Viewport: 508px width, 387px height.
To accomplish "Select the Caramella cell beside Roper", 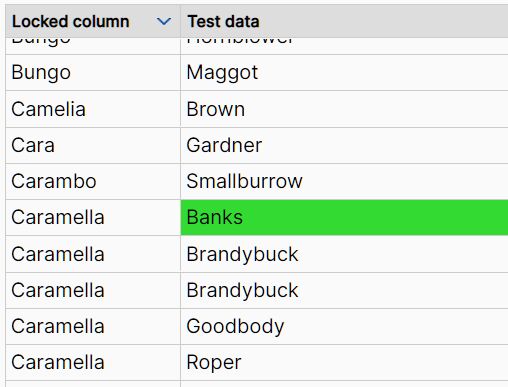I will click(x=93, y=362).
